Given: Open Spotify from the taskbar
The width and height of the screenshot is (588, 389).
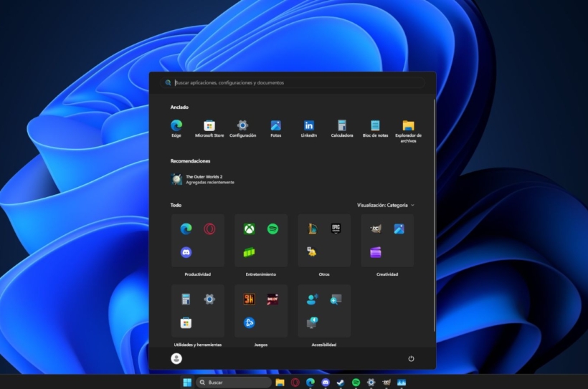Looking at the screenshot, I should 356,383.
